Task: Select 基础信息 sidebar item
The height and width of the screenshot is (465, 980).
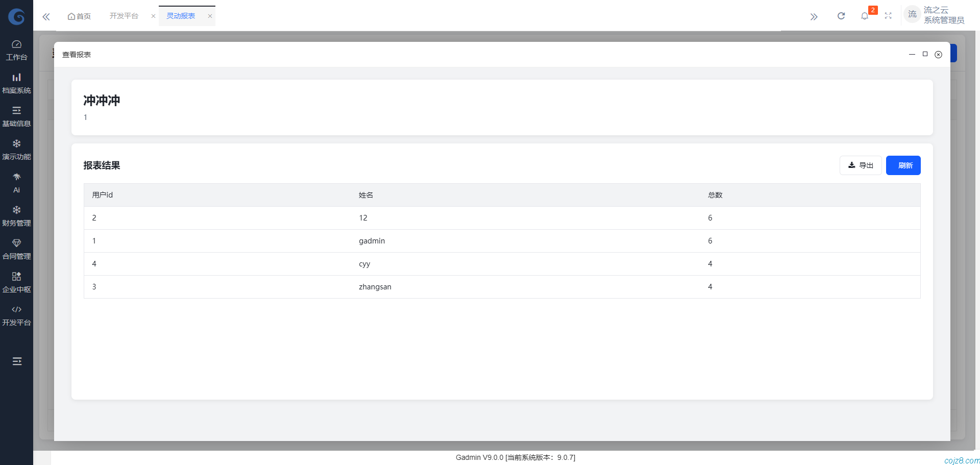Action: tap(16, 116)
